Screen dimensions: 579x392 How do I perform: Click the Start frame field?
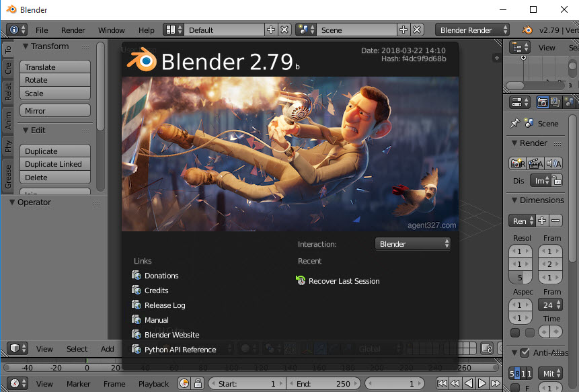click(247, 383)
